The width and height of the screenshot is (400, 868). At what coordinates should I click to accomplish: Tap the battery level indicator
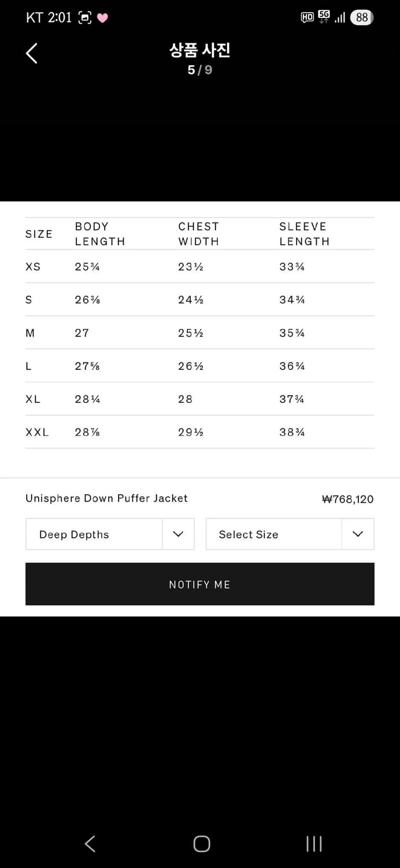[362, 17]
